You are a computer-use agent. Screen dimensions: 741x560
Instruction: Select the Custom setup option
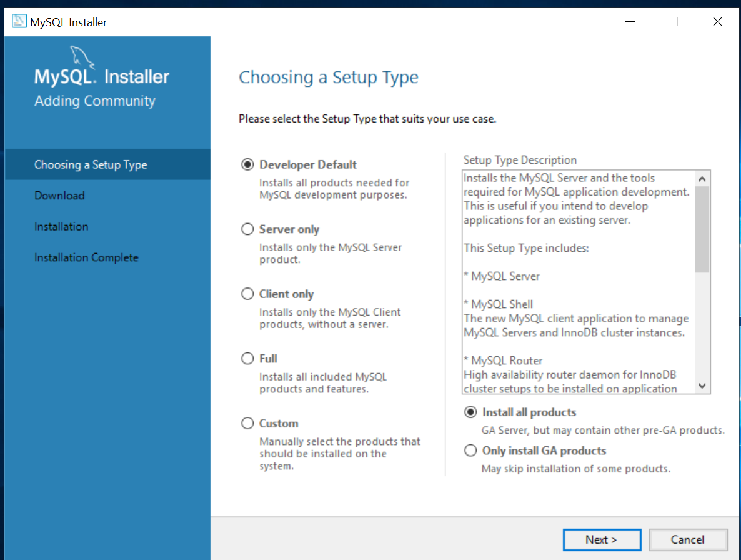tap(247, 424)
